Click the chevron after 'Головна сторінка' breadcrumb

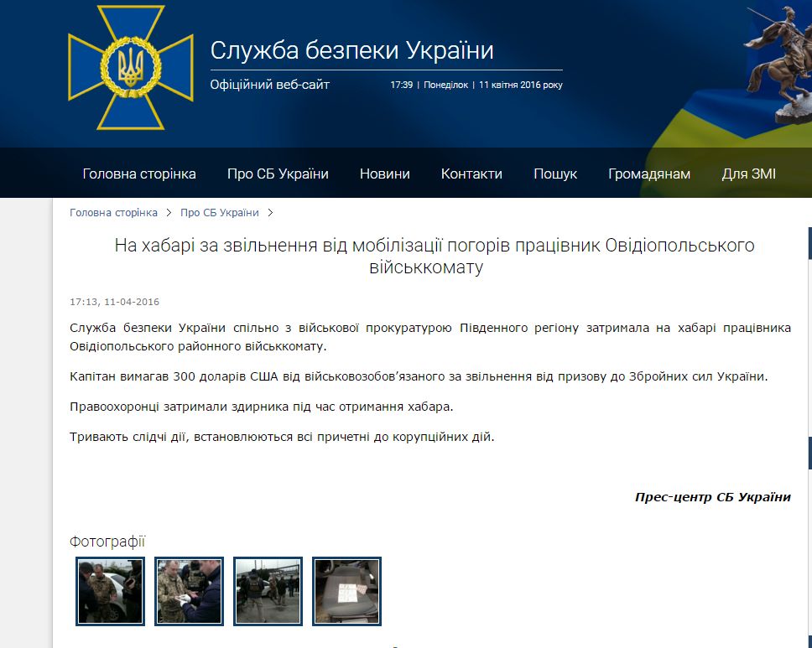169,213
